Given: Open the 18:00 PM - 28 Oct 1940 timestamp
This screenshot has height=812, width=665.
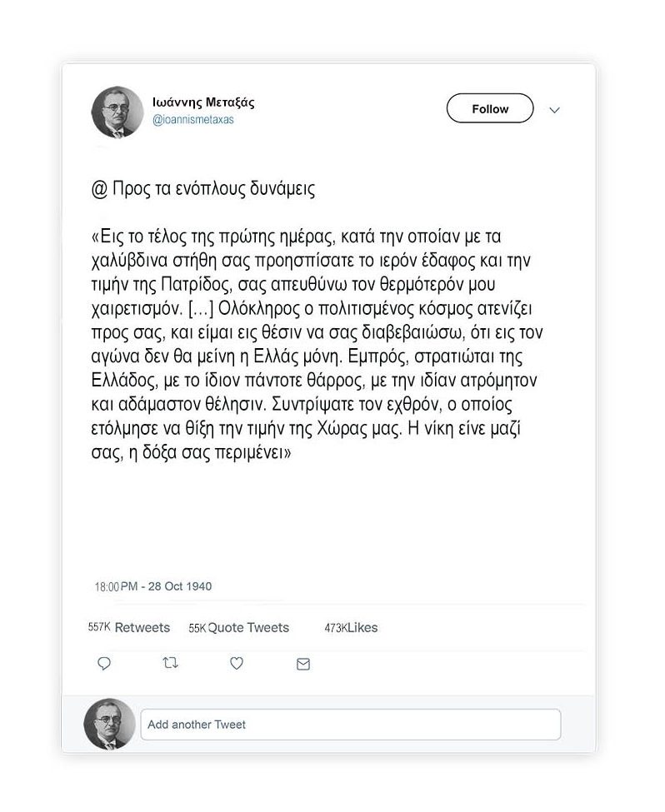Looking at the screenshot, I should (x=153, y=587).
